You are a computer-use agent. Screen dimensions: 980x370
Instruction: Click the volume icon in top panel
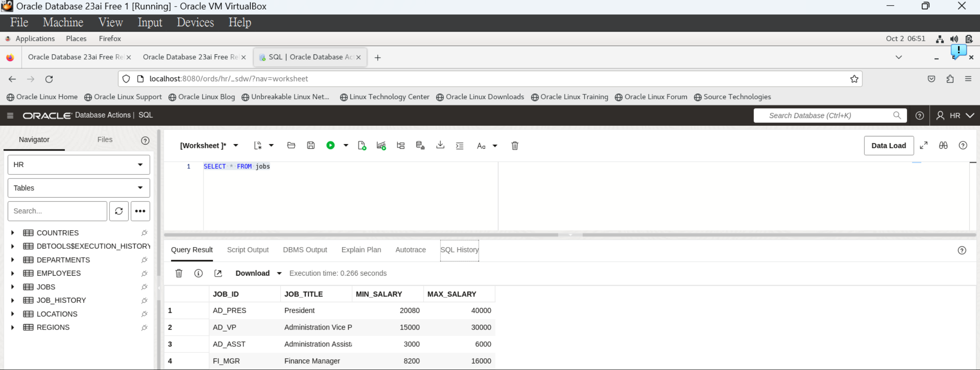point(954,39)
